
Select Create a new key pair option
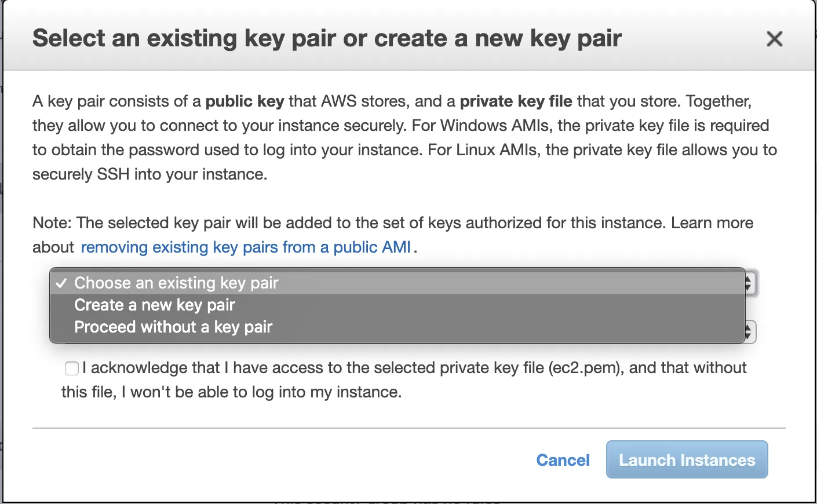155,305
